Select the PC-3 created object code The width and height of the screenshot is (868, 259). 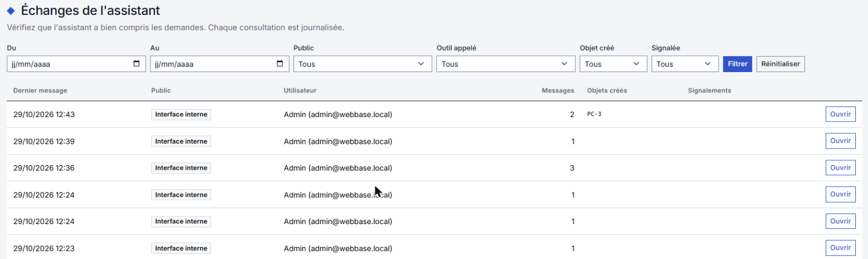(x=595, y=114)
